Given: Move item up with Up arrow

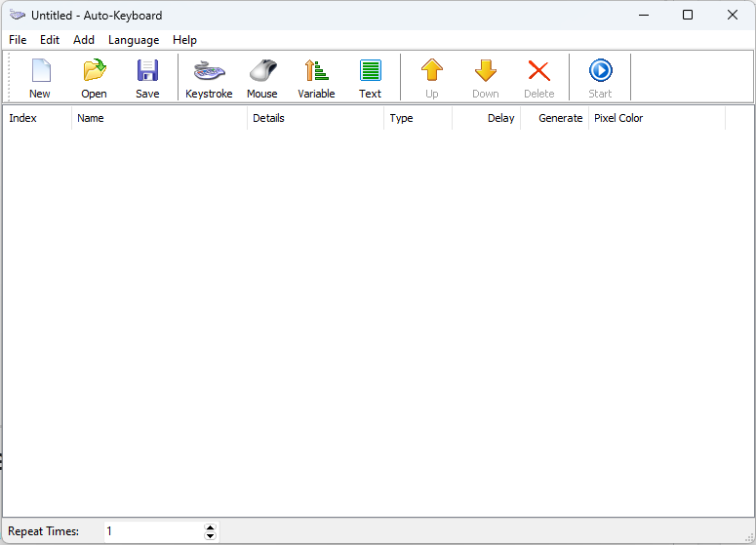Looking at the screenshot, I should point(431,78).
